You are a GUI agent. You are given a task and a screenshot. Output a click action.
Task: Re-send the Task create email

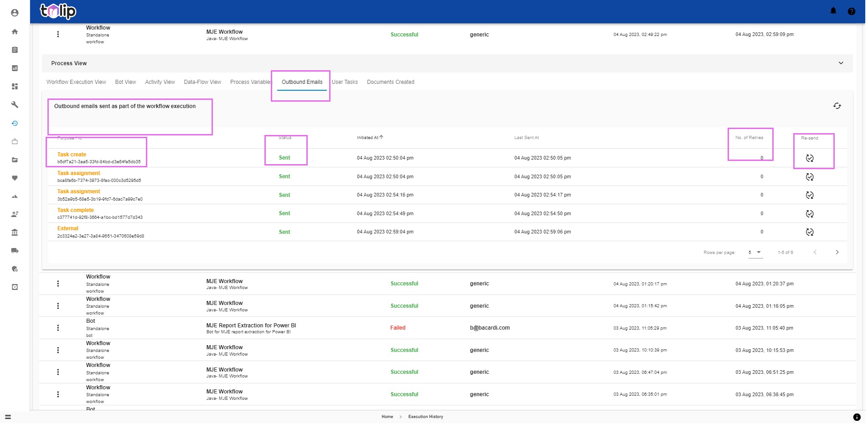[x=810, y=158]
